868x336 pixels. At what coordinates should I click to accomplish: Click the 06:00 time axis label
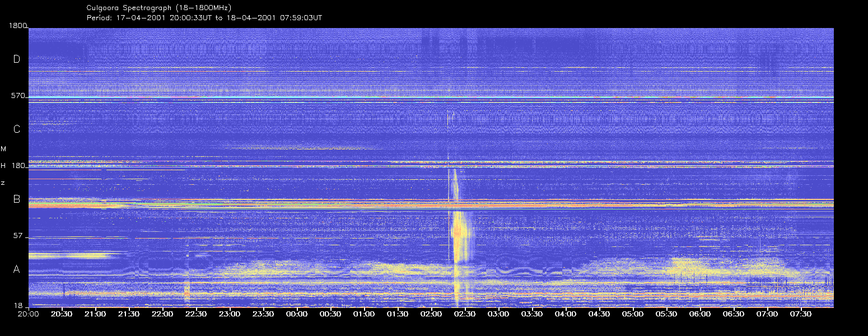[700, 314]
